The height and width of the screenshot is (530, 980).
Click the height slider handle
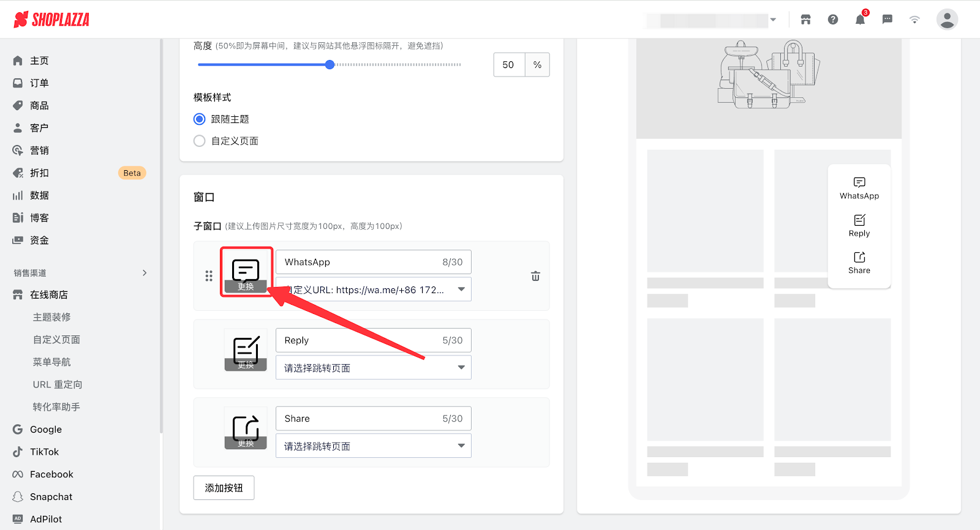pos(330,65)
